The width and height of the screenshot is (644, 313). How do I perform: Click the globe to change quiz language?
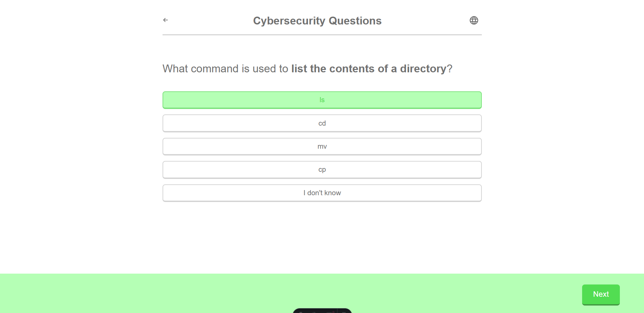474,20
